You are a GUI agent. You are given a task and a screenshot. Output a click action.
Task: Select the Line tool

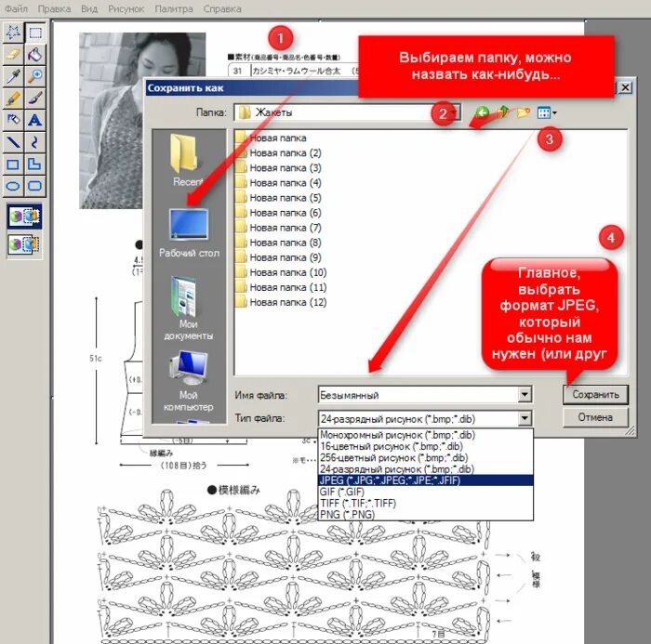(13, 142)
